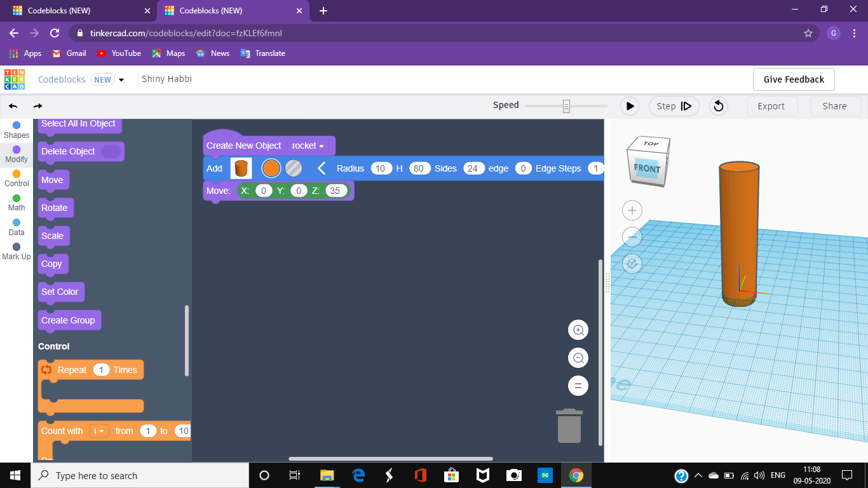Click the undo arrow in the toolbar

[13, 105]
